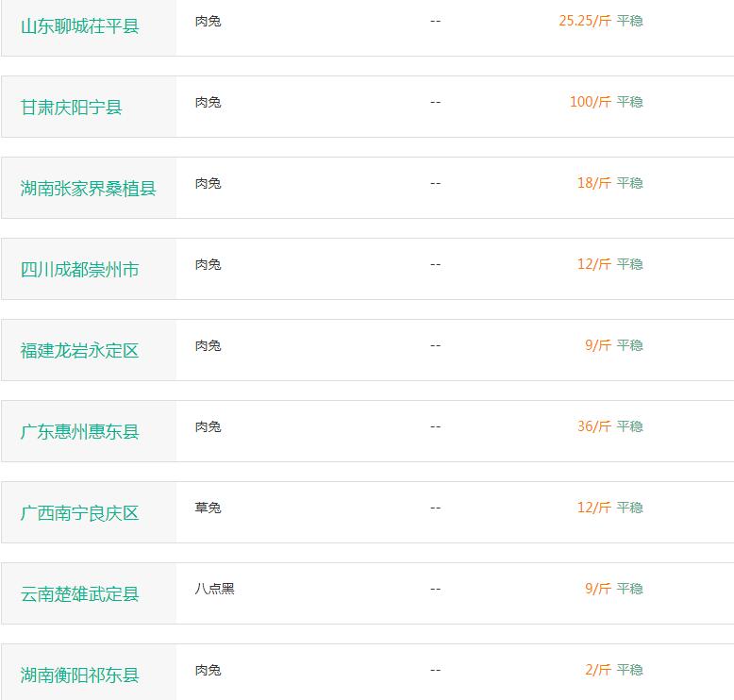
Task: Select the 36/斤 price entry
Action: click(594, 426)
